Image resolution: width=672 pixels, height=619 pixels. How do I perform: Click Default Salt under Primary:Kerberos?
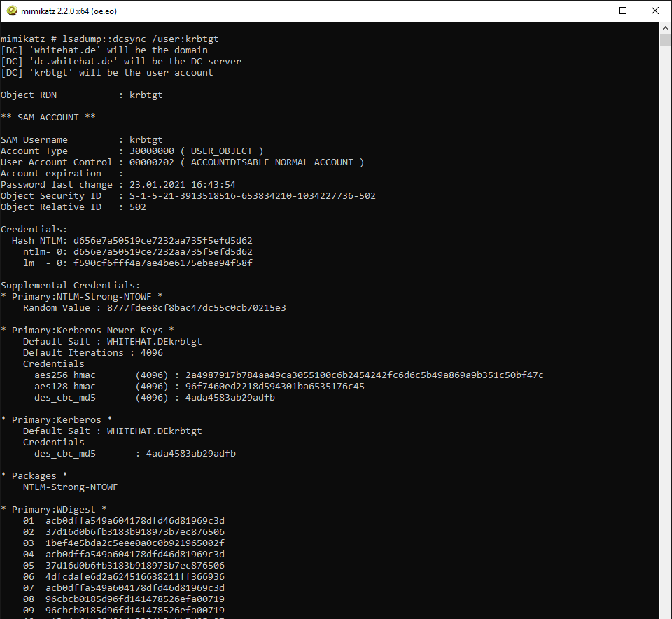point(112,431)
